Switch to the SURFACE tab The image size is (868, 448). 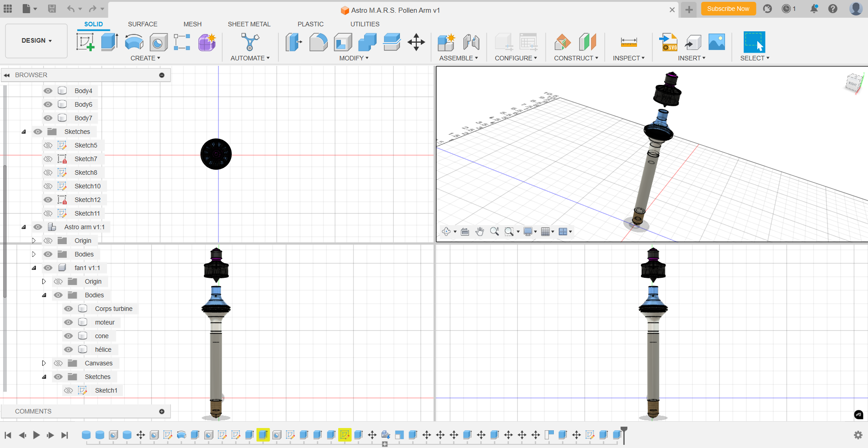pyautogui.click(x=143, y=24)
